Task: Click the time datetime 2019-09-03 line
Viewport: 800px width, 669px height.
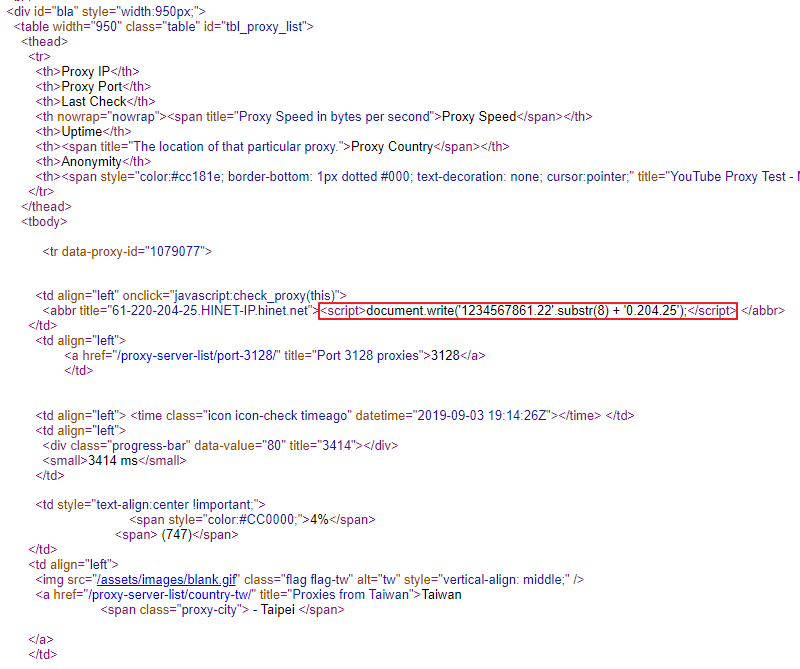Action: coord(335,416)
